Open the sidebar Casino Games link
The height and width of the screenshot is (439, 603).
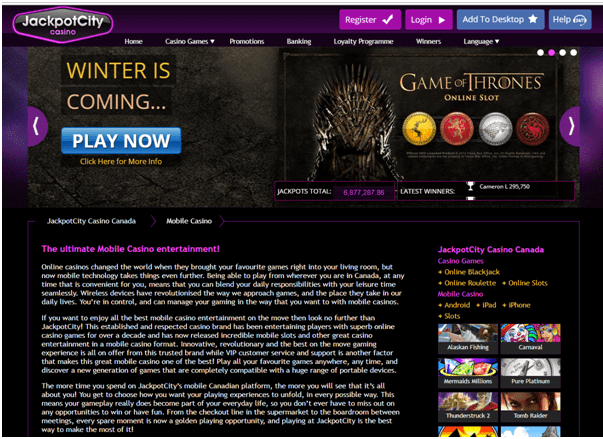[x=460, y=261]
